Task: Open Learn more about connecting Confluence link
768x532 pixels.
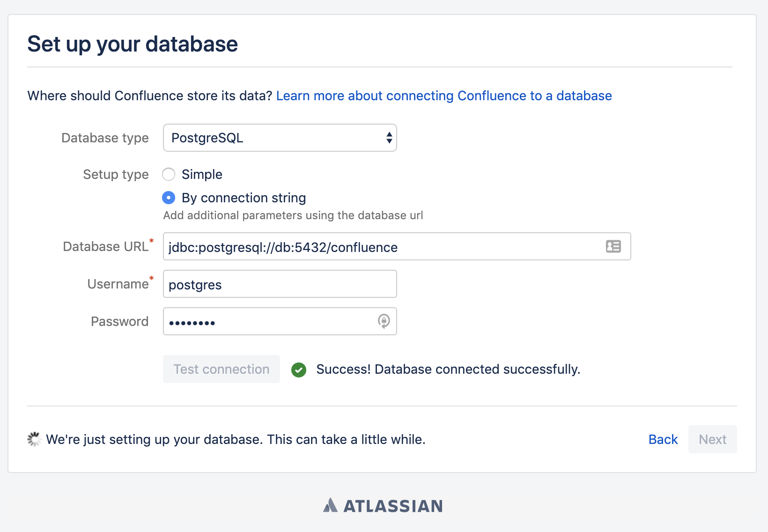Action: click(x=444, y=96)
